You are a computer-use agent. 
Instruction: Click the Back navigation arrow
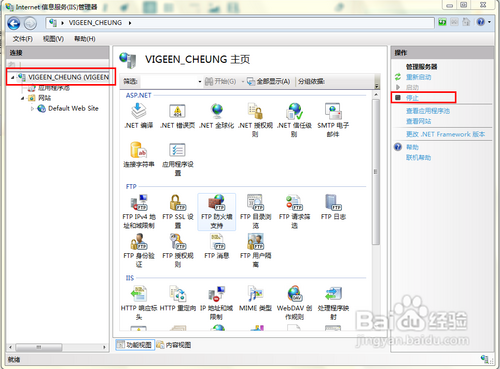14,23
